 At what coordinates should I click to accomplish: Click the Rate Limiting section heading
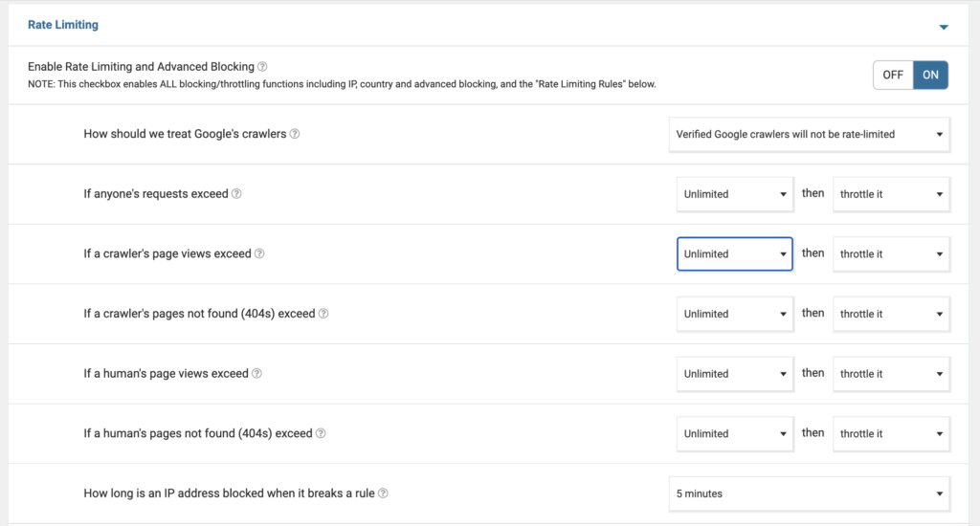point(62,25)
